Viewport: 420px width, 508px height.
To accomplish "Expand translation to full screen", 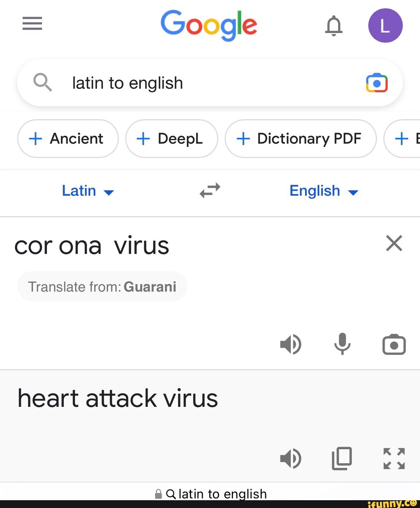I will tap(394, 458).
